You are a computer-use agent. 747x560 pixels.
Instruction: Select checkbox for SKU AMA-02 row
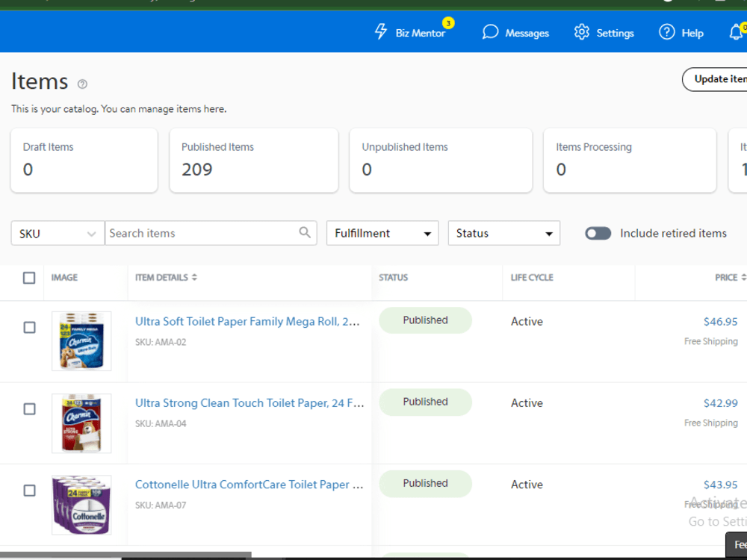[x=30, y=328]
